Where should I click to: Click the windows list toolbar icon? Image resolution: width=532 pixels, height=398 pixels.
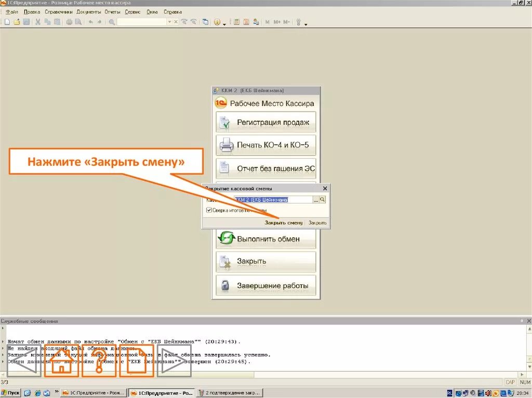206,22
